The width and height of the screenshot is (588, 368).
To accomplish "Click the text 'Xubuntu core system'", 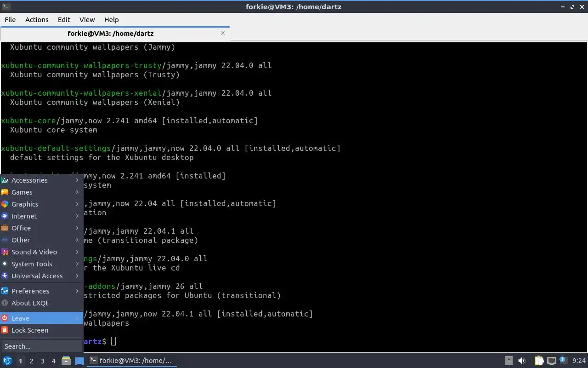I will tap(54, 130).
